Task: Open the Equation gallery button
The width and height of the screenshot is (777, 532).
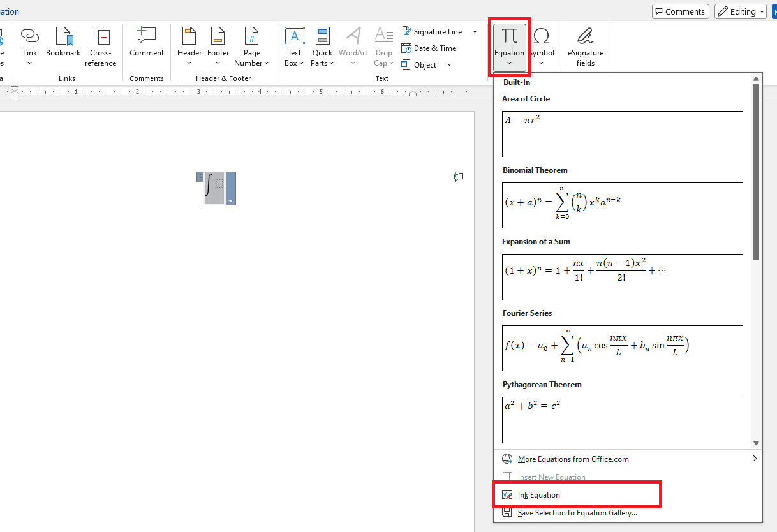Action: 509,47
